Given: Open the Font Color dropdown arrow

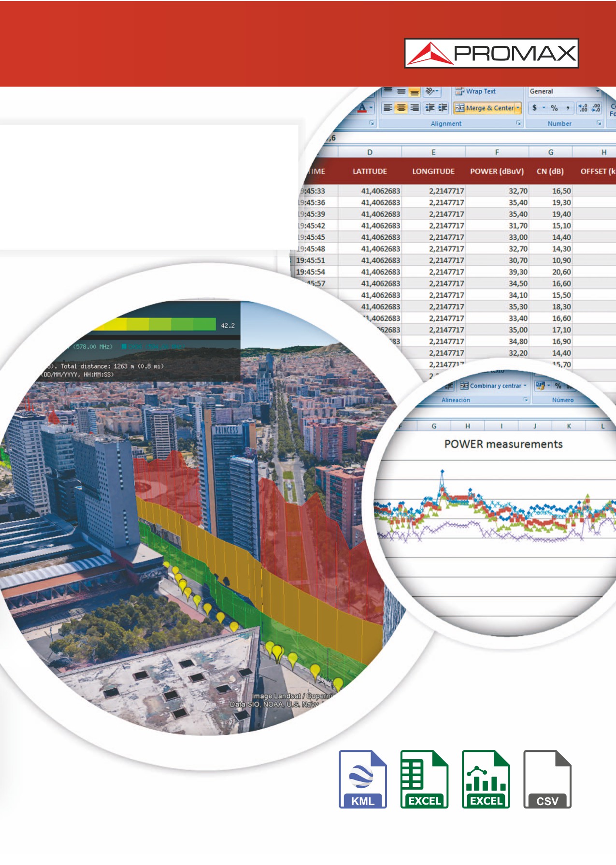Looking at the screenshot, I should coord(371,108).
